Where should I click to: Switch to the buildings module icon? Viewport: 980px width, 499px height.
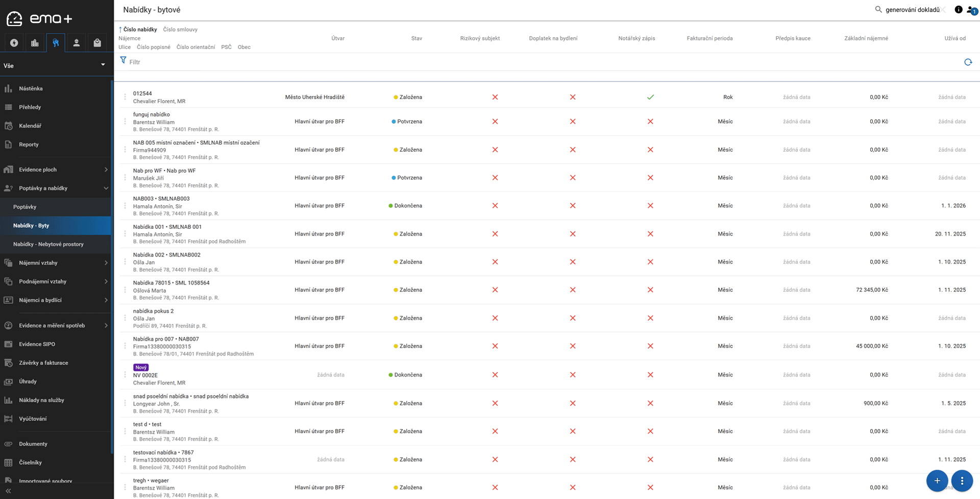tap(35, 43)
